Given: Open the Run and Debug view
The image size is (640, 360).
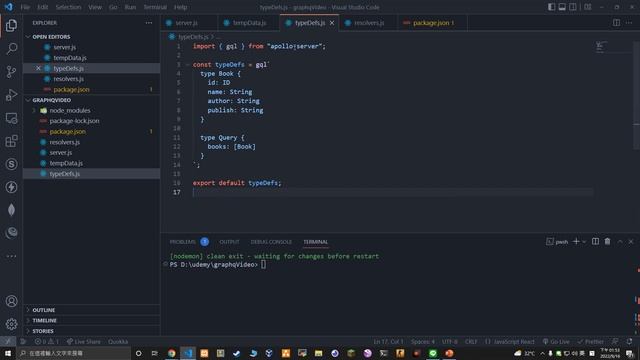Looking at the screenshot, I should 11,95.
